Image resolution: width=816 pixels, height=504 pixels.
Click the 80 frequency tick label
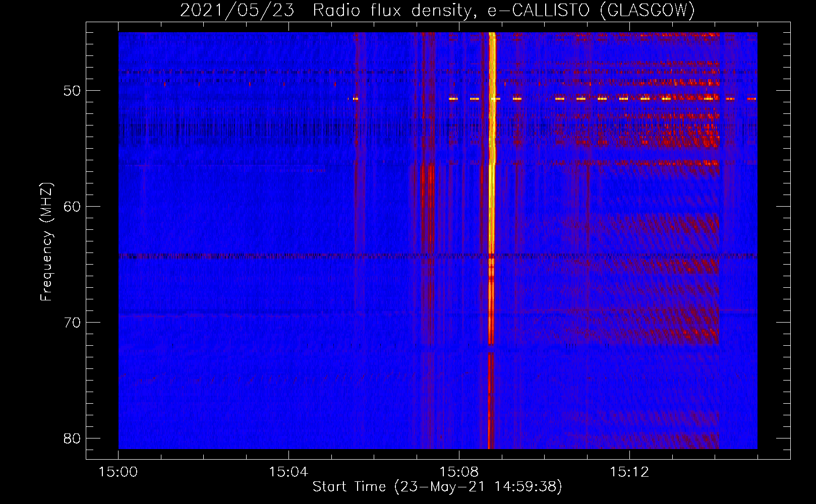pyautogui.click(x=73, y=438)
